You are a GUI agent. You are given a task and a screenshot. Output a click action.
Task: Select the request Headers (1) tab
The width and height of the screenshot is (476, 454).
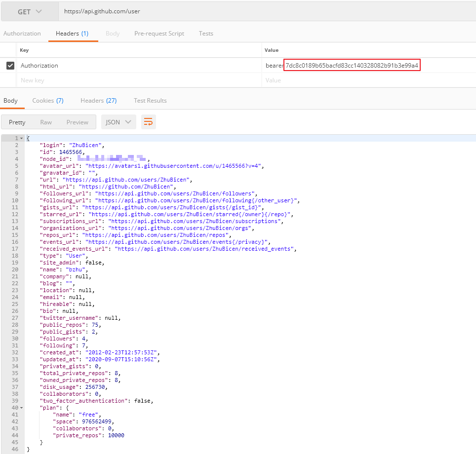[72, 34]
